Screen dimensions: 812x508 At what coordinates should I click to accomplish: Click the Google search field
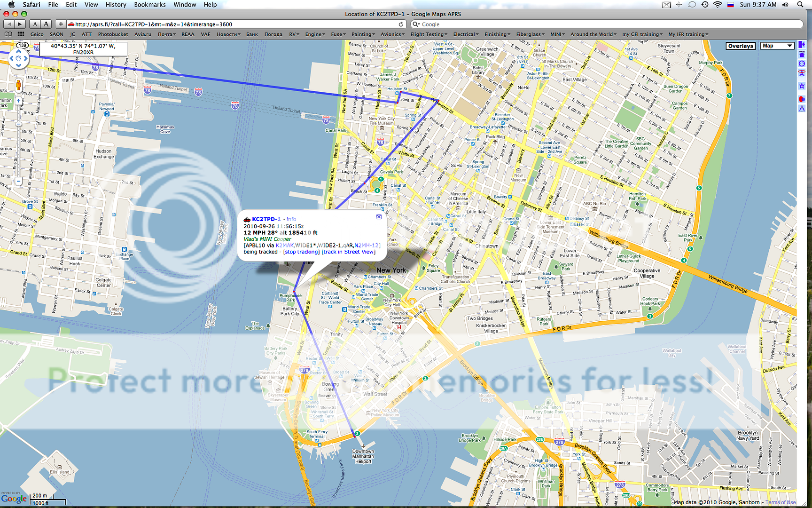606,24
